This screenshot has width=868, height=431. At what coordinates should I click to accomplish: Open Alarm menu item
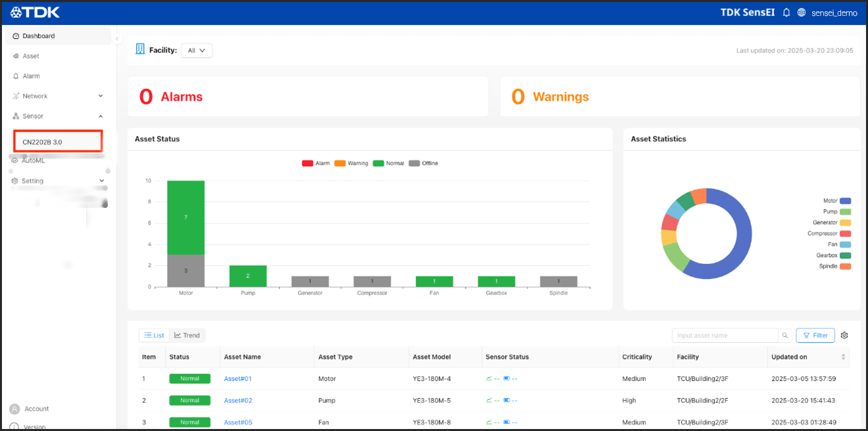coord(59,76)
